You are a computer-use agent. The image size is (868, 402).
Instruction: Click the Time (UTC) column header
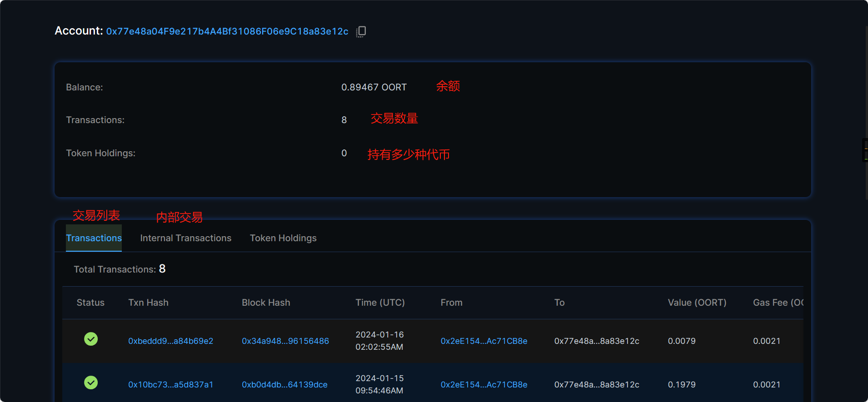pyautogui.click(x=380, y=303)
